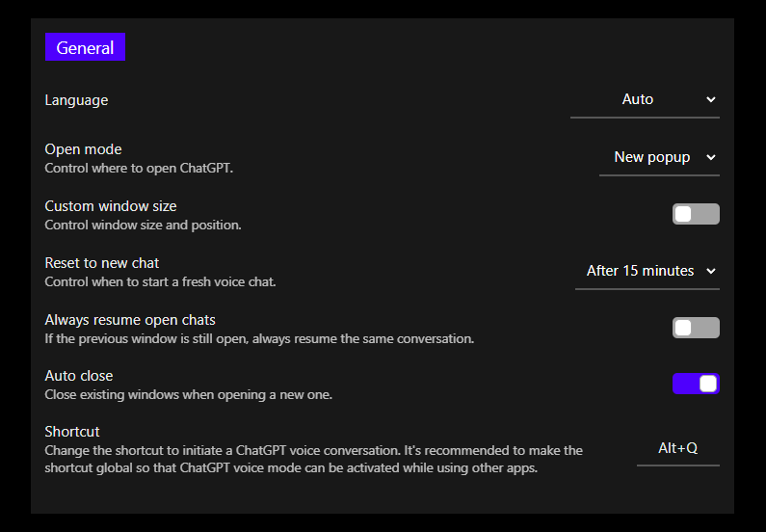Turn on Always resume open chats
This screenshot has height=532, width=766.
point(696,328)
